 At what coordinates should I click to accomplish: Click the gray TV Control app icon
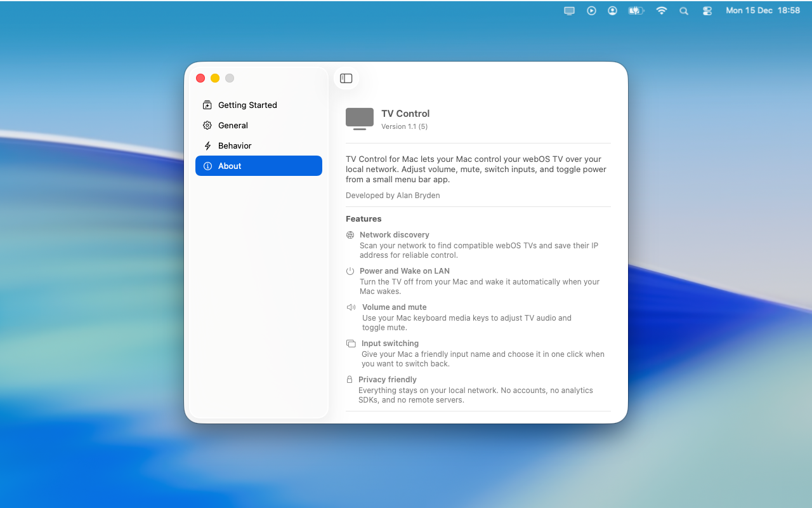click(x=360, y=118)
